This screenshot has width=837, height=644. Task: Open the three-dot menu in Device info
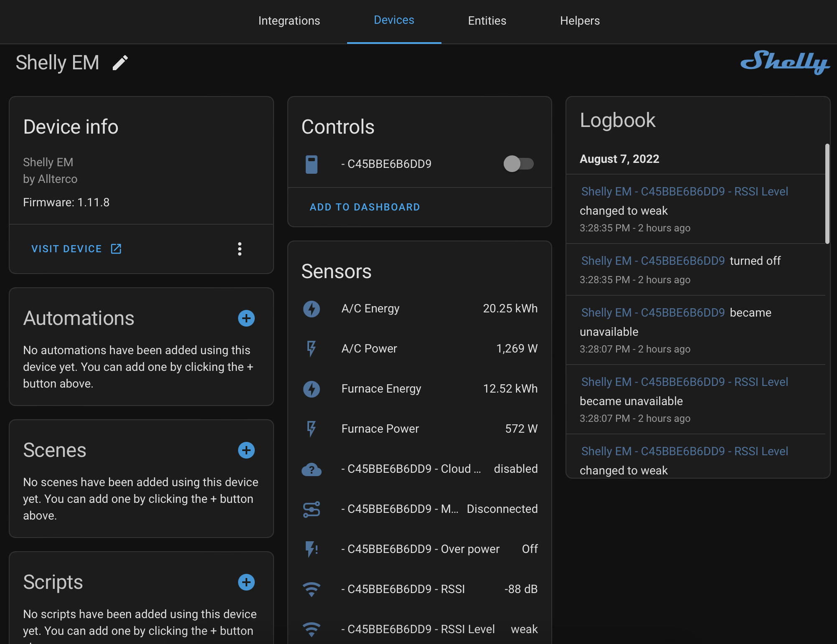tap(240, 249)
